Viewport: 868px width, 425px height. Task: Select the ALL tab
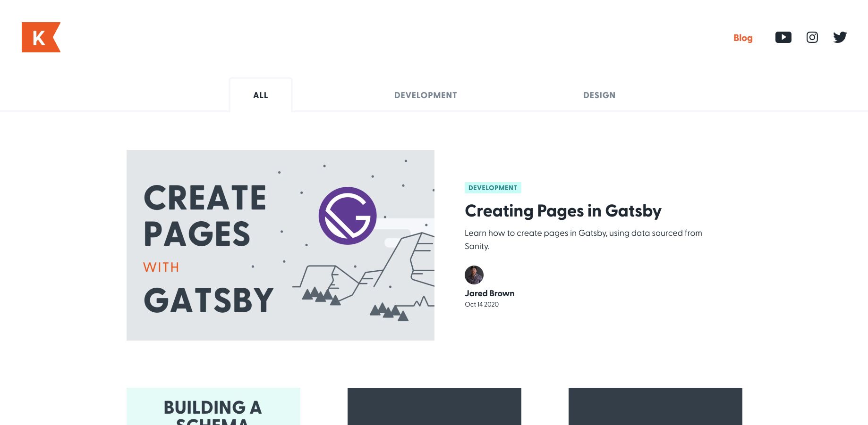(261, 95)
